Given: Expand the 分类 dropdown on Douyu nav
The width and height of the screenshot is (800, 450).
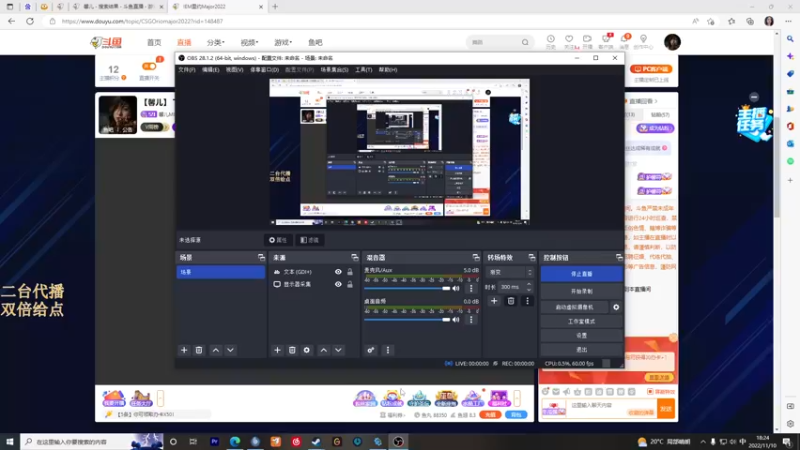Looking at the screenshot, I should 215,42.
